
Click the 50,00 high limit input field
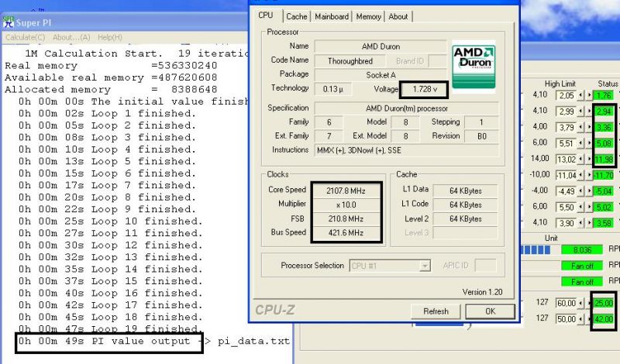[567, 318]
